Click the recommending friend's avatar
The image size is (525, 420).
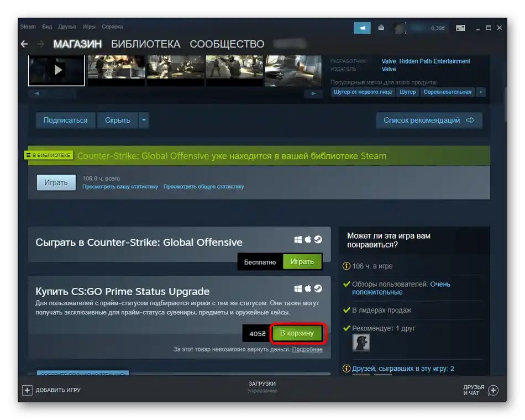click(x=361, y=343)
